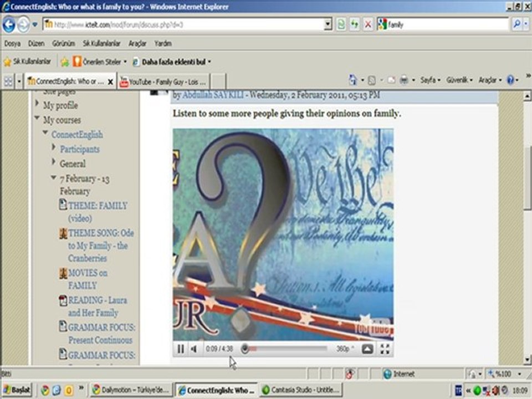Viewport: 532px width, 399px height.
Task: Click the ictelt.com address bar
Action: [184, 24]
